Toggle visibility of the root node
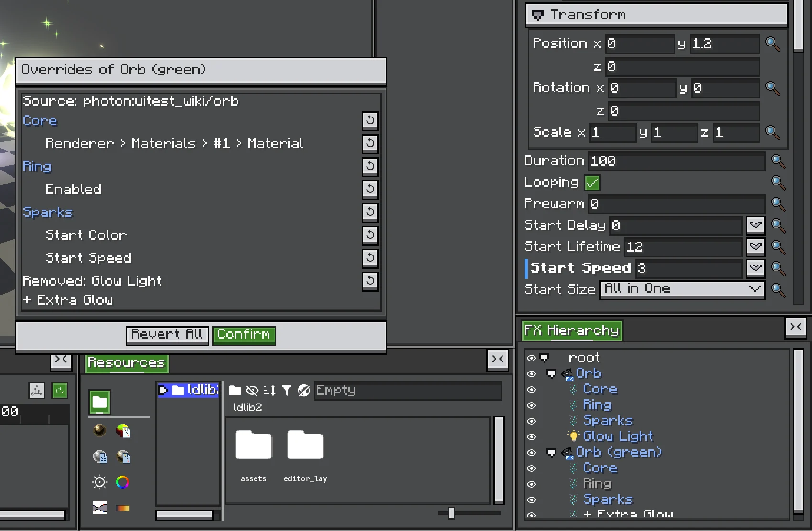Viewport: 812px width, 531px height. tap(531, 358)
